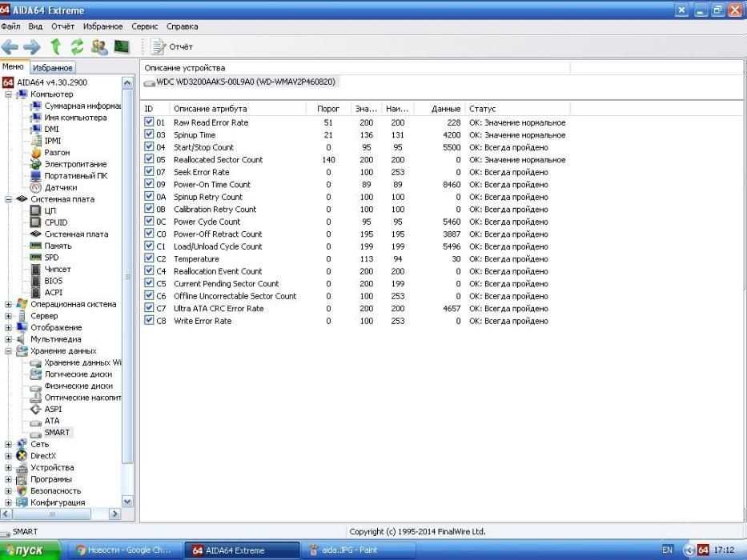Open Имя компьютера tree item
The height and width of the screenshot is (560, 747).
(x=69, y=117)
